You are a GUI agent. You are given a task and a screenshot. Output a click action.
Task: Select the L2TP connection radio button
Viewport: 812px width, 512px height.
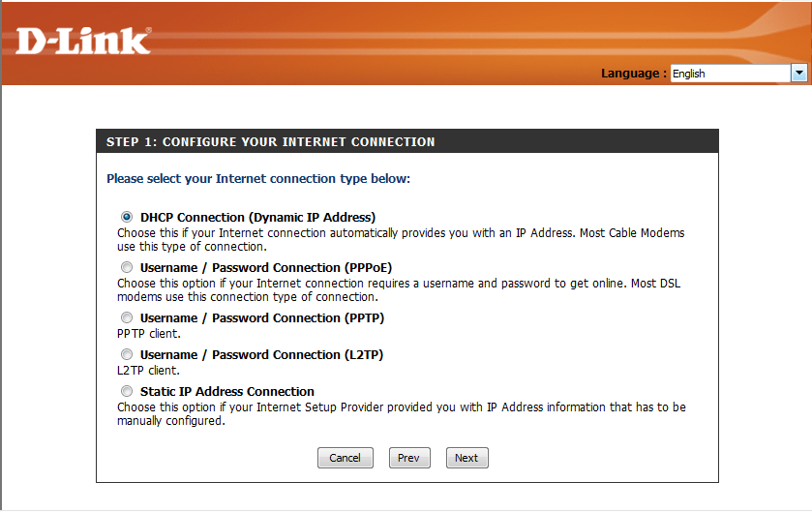pos(127,354)
